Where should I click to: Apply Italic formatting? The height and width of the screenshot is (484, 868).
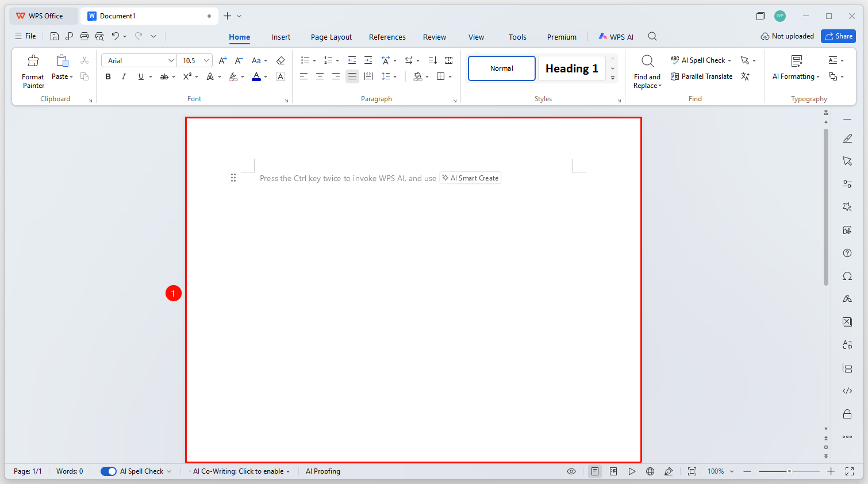pos(124,76)
